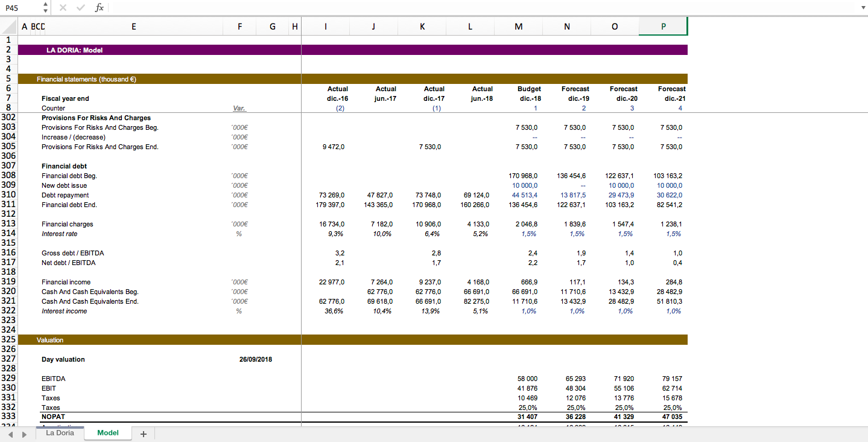Click Financial income value 22 977,0
Image resolution: width=868 pixels, height=442 pixels.
[x=332, y=282]
